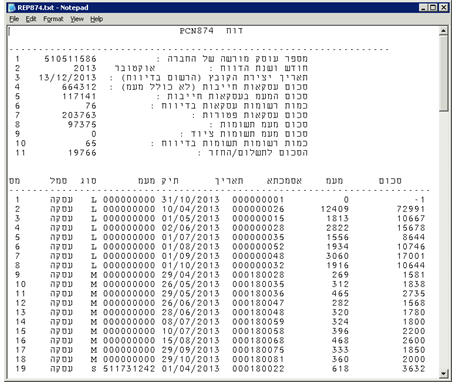Click the scrollbar down arrow

[x=443, y=373]
